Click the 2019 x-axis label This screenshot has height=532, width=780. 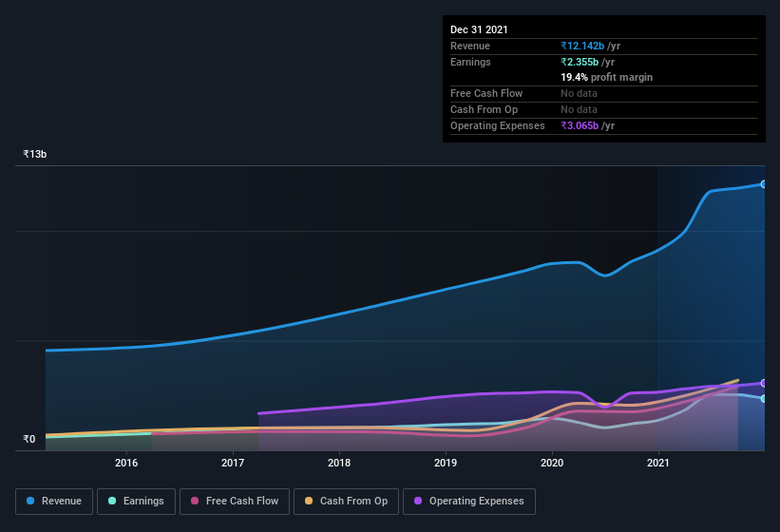click(446, 464)
